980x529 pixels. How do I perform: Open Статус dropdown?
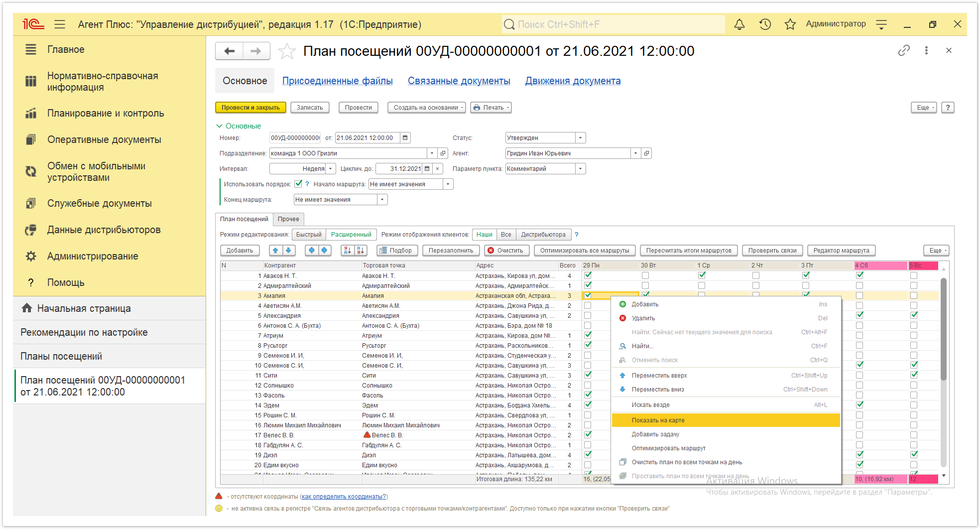point(580,138)
